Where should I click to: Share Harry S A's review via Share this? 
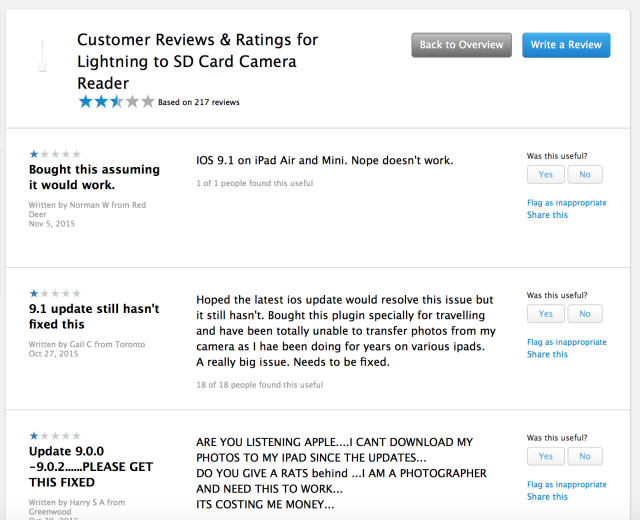(547, 496)
